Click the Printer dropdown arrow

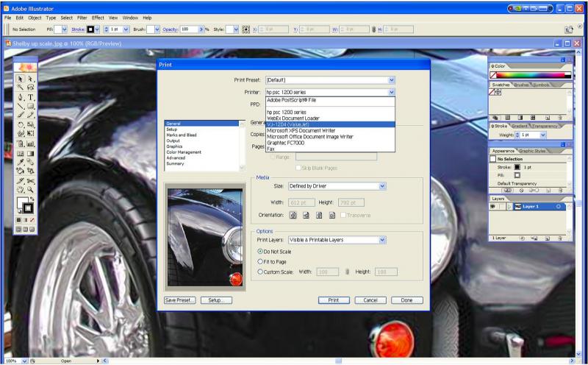click(392, 92)
